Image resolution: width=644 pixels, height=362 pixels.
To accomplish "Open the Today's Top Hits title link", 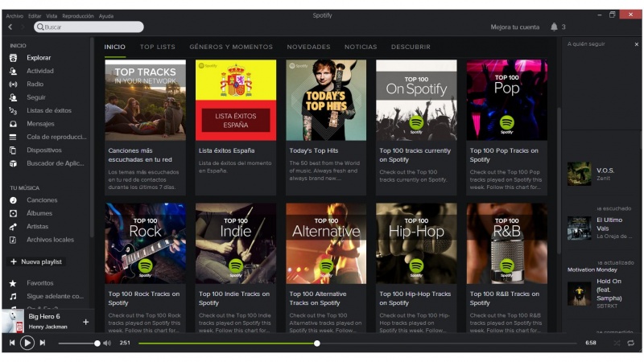I will (314, 150).
